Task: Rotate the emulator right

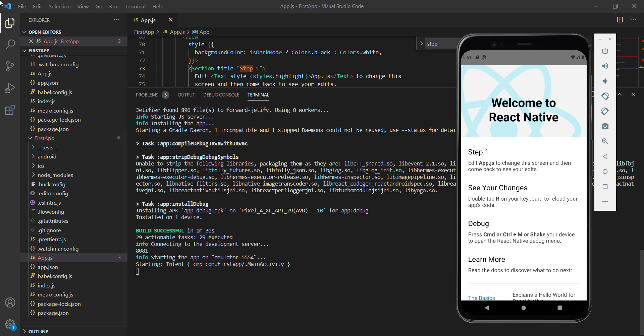Action: 605,111
